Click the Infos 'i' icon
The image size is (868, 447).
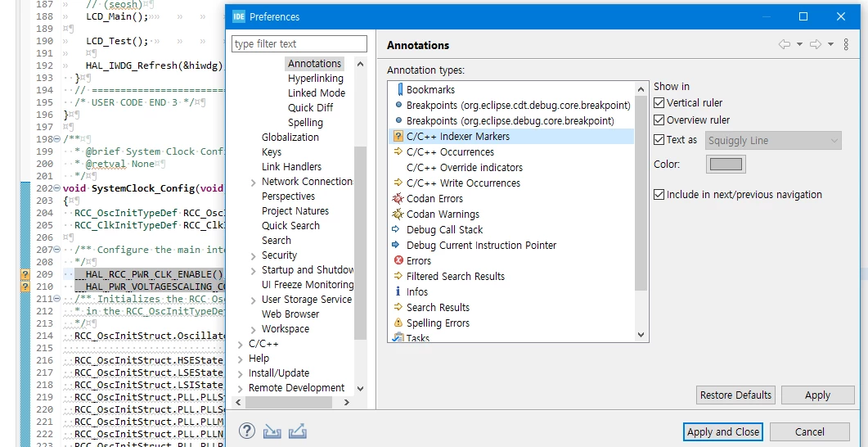coord(398,291)
